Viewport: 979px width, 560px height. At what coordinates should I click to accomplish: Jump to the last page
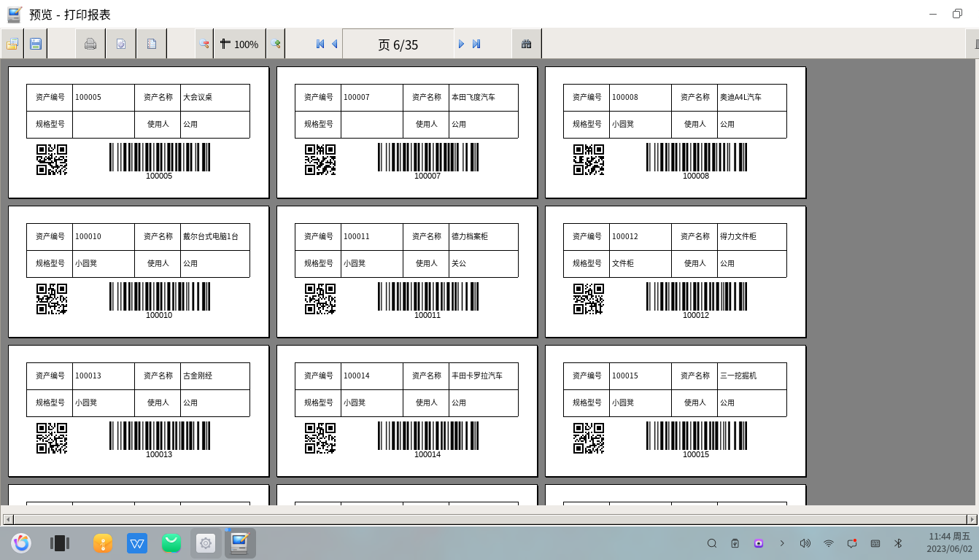point(476,44)
